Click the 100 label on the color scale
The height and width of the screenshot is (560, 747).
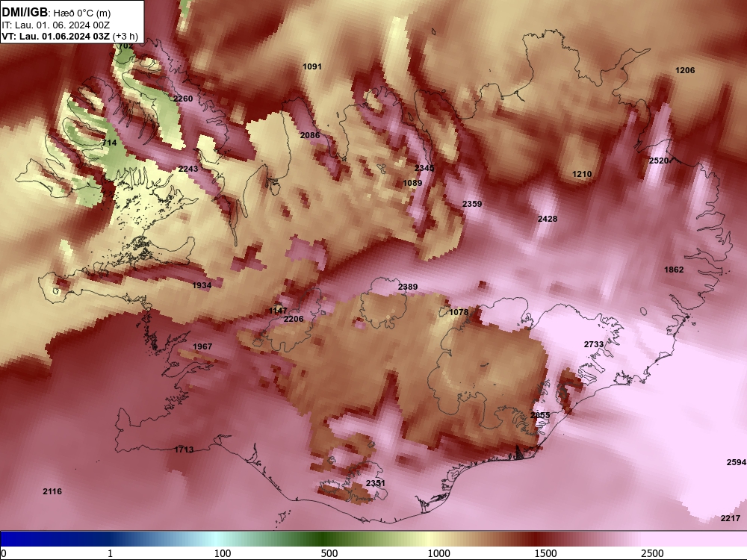point(223,553)
